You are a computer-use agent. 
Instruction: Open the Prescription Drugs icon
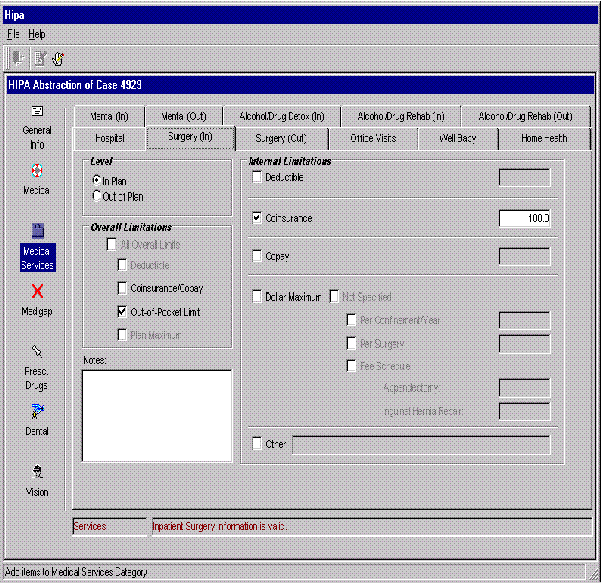click(x=37, y=351)
